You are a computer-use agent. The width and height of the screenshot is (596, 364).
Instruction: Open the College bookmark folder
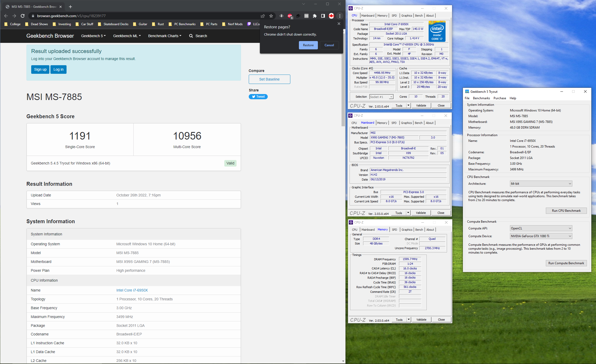pyautogui.click(x=12, y=24)
